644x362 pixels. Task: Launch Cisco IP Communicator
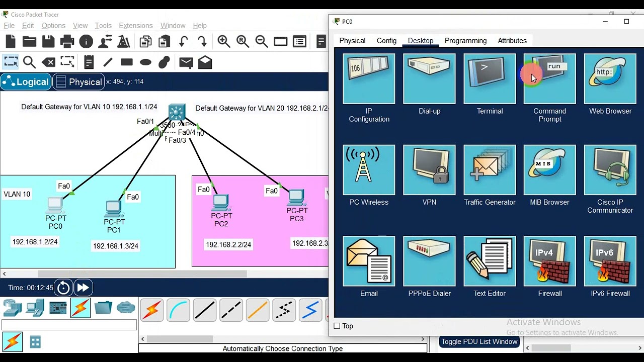coord(610,170)
